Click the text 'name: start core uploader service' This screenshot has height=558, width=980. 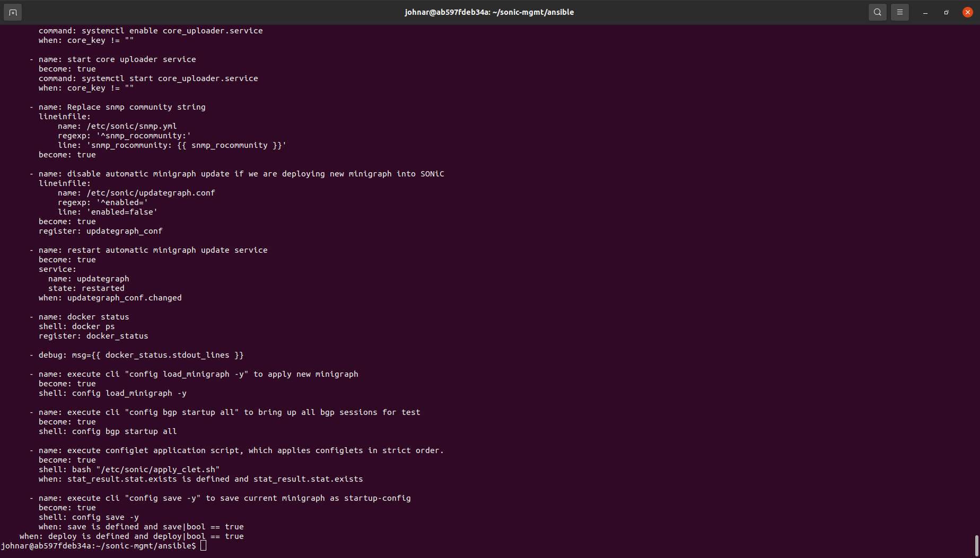(x=117, y=59)
